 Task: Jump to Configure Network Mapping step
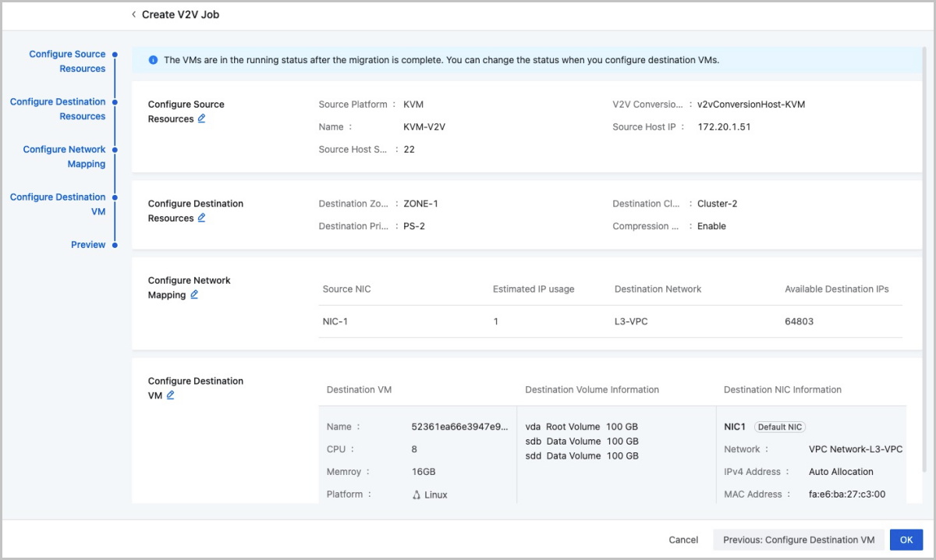pyautogui.click(x=64, y=156)
